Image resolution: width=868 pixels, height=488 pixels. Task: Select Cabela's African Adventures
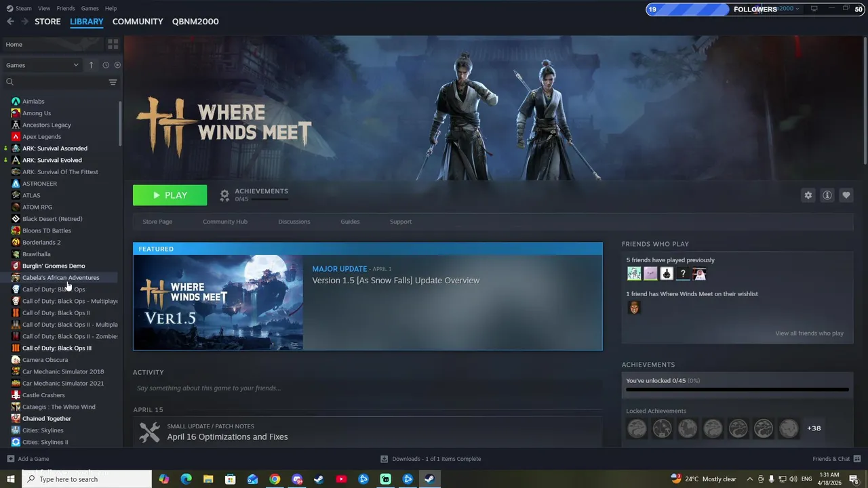[60, 278]
